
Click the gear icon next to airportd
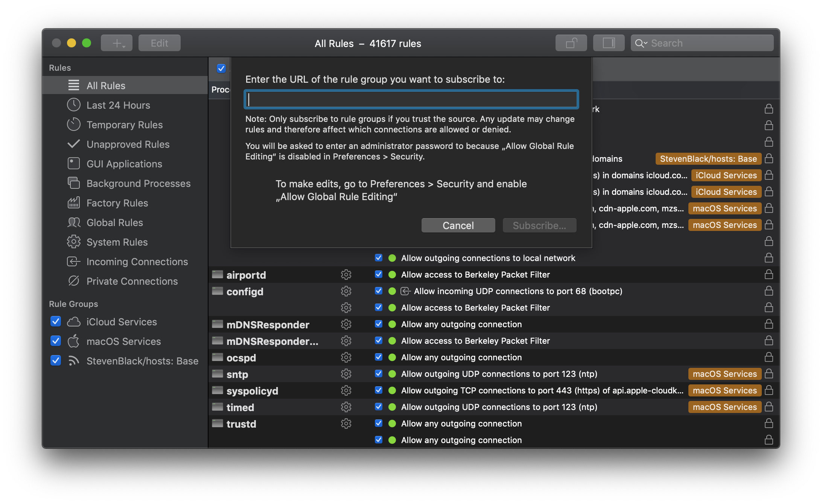pyautogui.click(x=346, y=275)
